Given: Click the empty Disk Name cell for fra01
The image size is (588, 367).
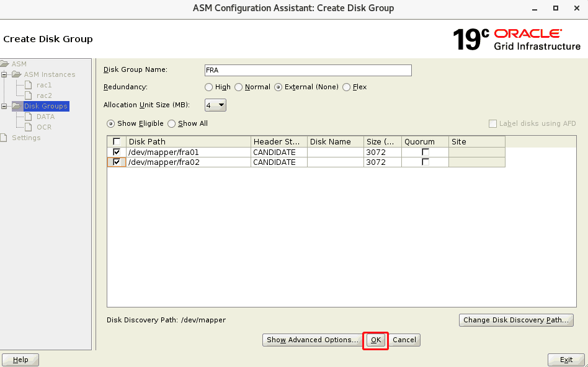Looking at the screenshot, I should click(336, 153).
